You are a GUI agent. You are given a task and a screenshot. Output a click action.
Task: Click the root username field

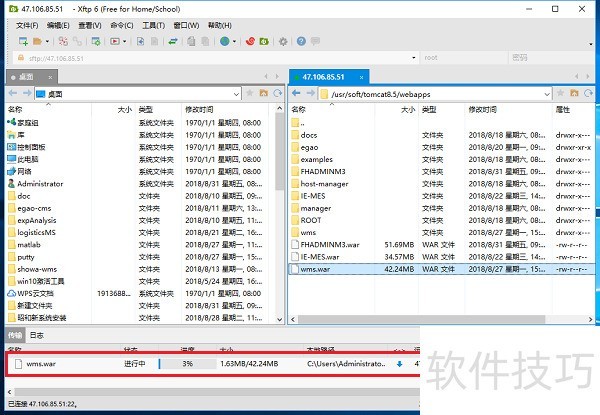pos(465,58)
